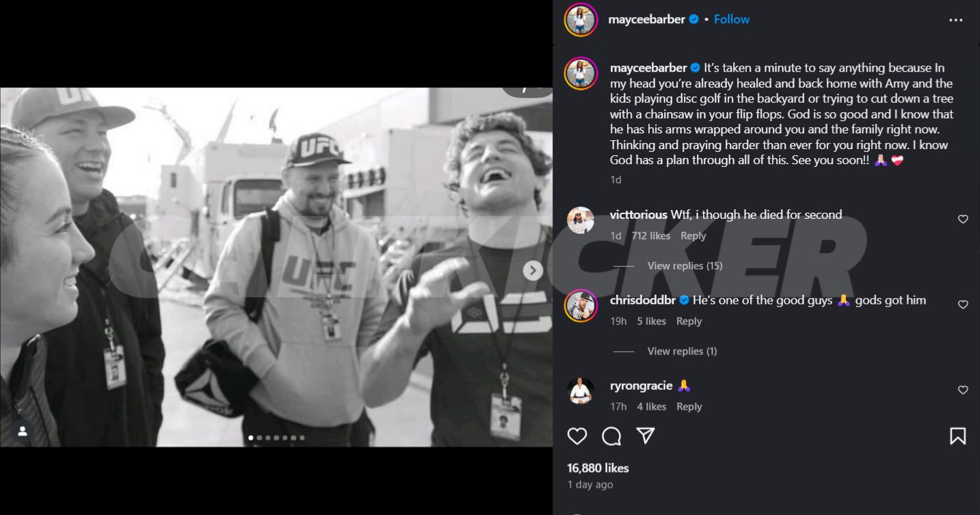Like ryrongracie's prayer emoji comment
The width and height of the screenshot is (980, 515).
click(963, 390)
